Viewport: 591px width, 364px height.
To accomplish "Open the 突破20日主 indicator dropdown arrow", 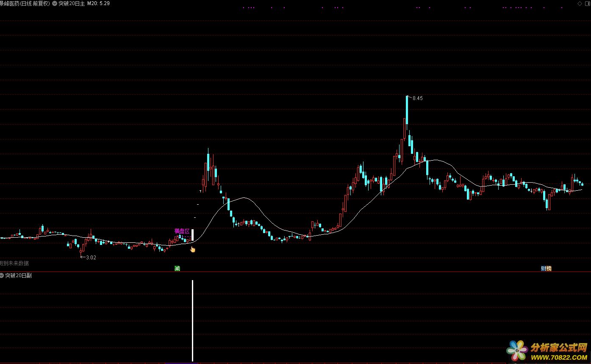I will coord(55,3).
